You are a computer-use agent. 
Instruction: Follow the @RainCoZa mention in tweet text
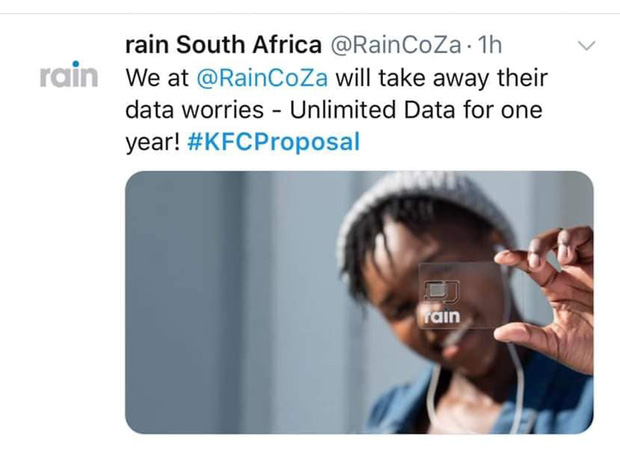coord(264,77)
